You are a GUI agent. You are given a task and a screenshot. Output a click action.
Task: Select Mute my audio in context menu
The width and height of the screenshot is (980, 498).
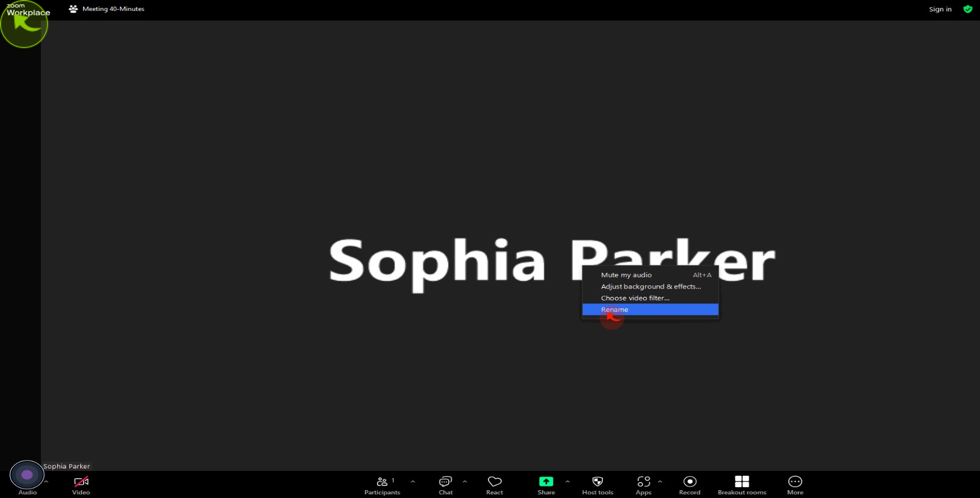pyautogui.click(x=651, y=275)
